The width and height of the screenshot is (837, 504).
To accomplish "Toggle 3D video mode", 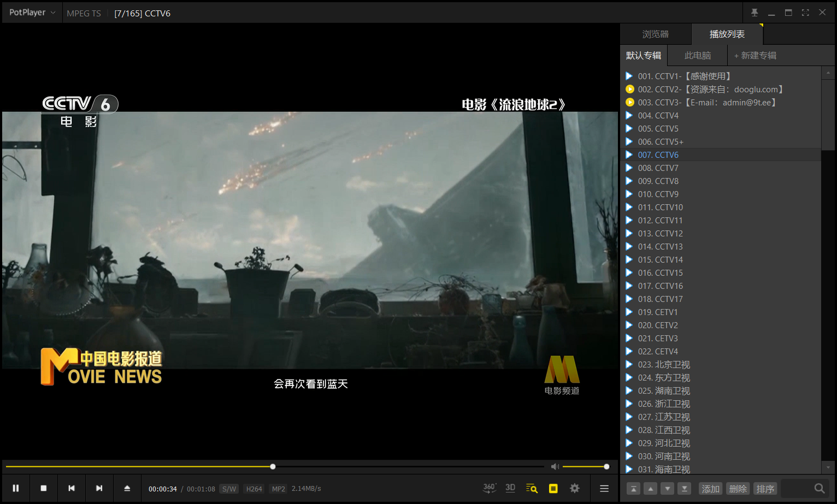I will (510, 488).
